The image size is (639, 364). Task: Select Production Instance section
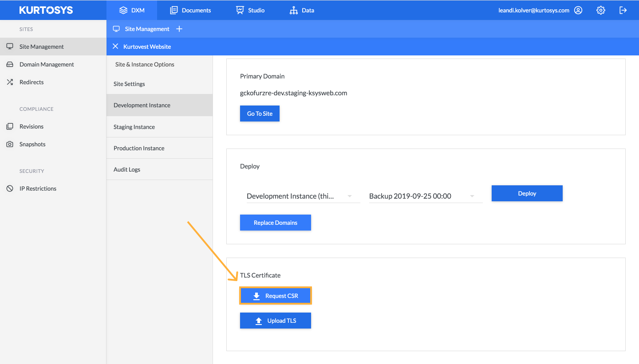point(159,148)
